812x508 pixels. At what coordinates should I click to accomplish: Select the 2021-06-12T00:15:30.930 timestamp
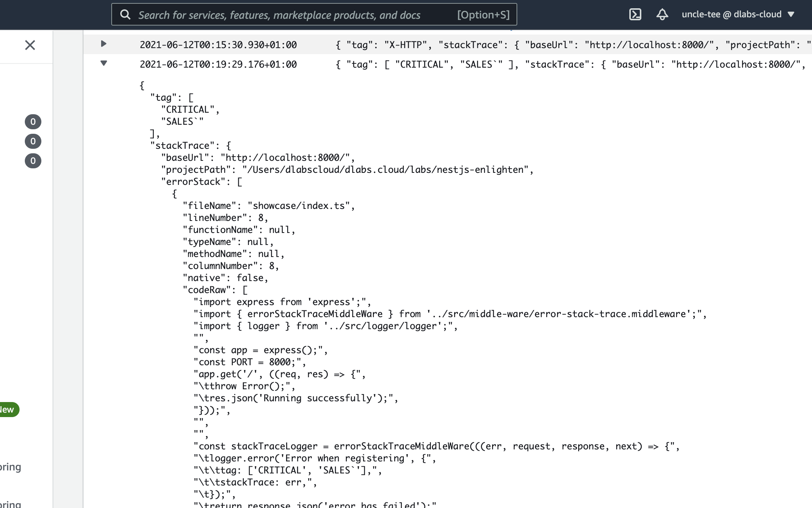point(218,45)
